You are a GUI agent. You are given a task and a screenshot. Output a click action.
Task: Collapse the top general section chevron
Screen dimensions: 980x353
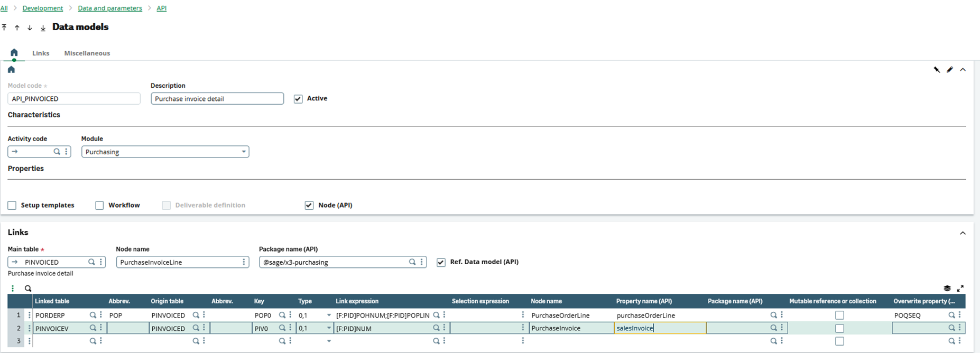pos(963,70)
